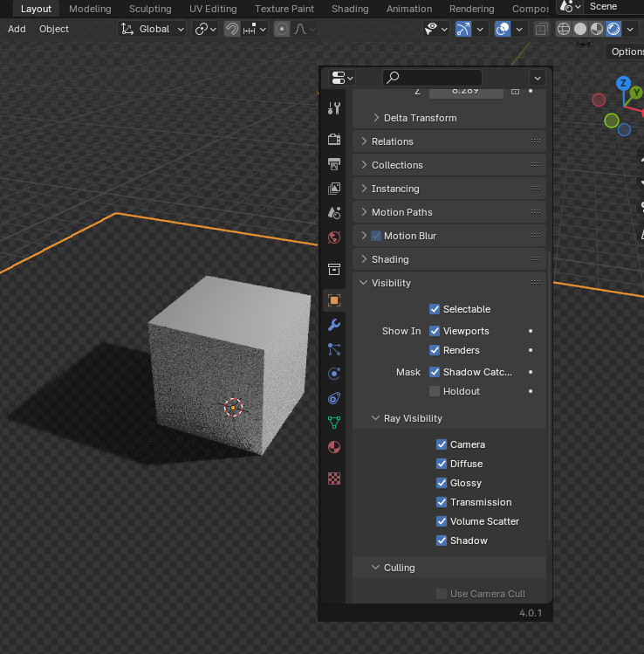Image resolution: width=644 pixels, height=654 pixels.
Task: Open the Output properties tab
Action: click(x=334, y=164)
